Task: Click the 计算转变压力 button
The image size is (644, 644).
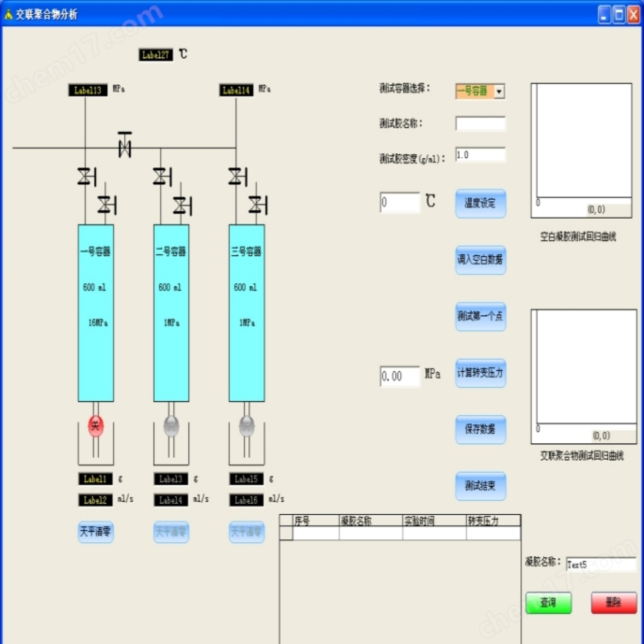Action: click(x=481, y=373)
